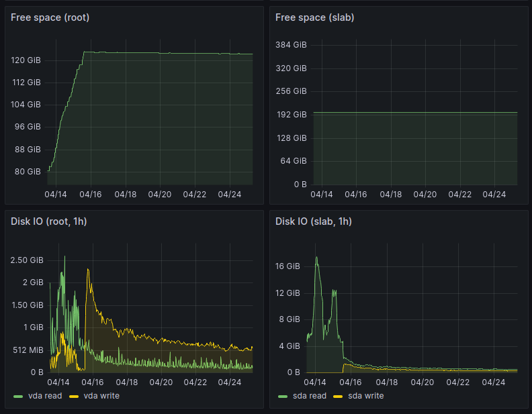Click the 16 GiB label in slab Disk IO
The height and width of the screenshot is (414, 532).
(287, 266)
